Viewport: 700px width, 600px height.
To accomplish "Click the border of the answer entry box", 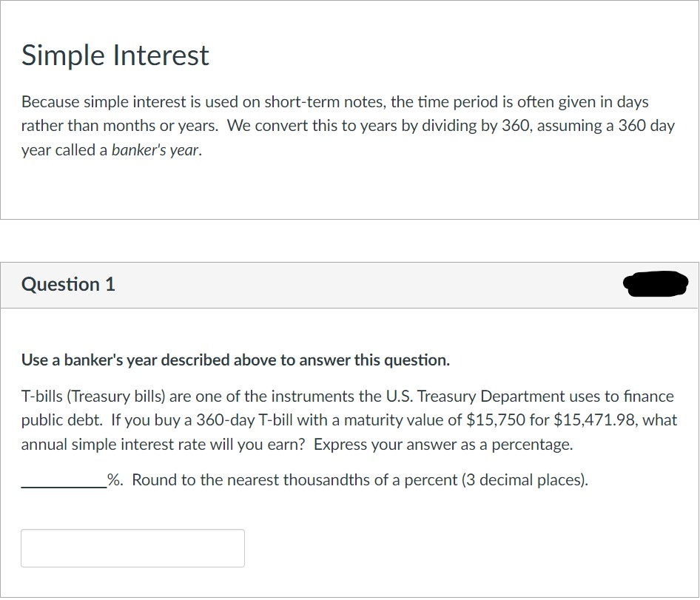I will [x=133, y=530].
